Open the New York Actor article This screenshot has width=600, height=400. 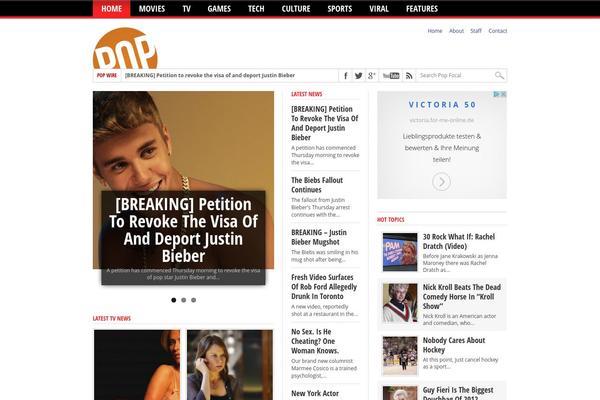[x=315, y=393]
